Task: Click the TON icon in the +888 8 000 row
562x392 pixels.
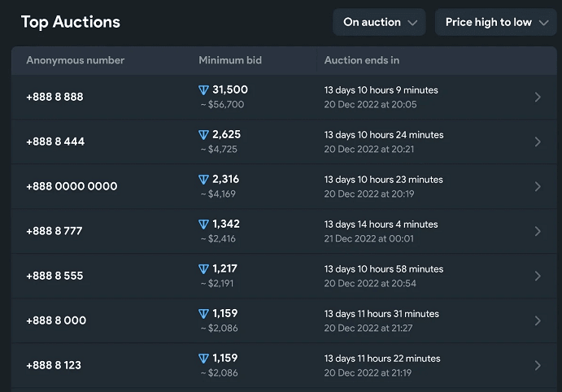Action: (x=203, y=314)
